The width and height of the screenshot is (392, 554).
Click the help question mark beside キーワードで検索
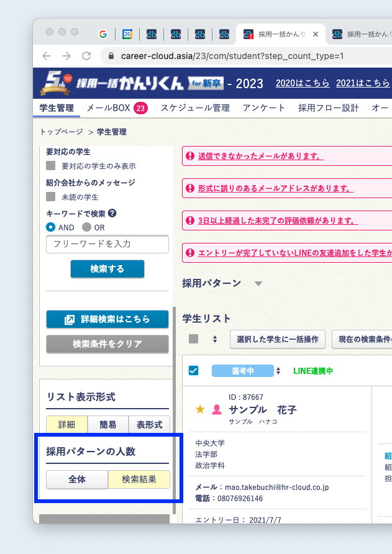[x=112, y=213]
